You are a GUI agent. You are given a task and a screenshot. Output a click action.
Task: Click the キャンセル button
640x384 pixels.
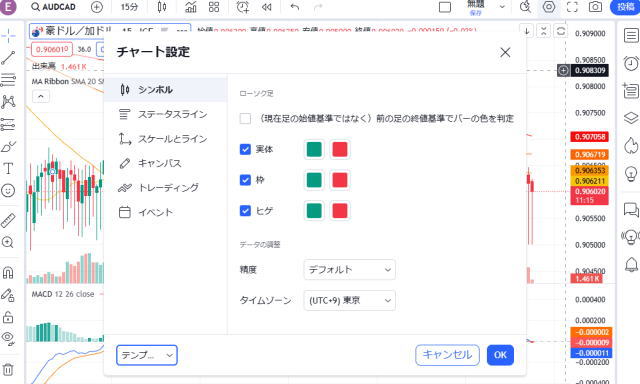pyautogui.click(x=447, y=355)
